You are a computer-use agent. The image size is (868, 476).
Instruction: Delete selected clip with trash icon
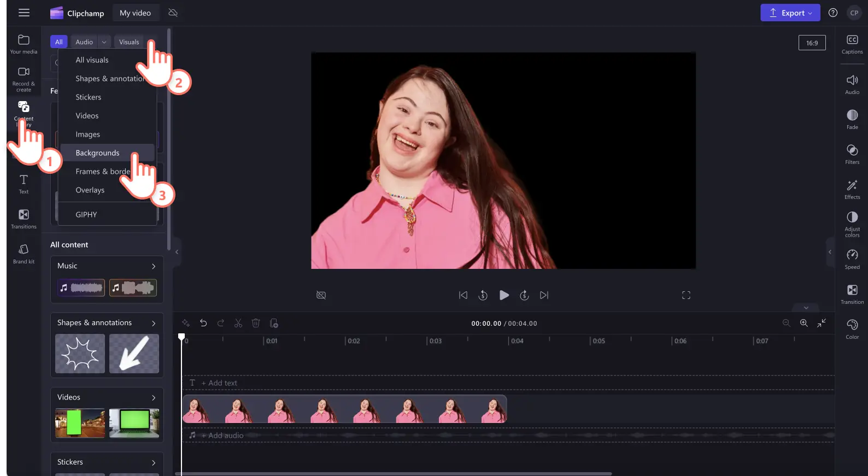point(256,323)
